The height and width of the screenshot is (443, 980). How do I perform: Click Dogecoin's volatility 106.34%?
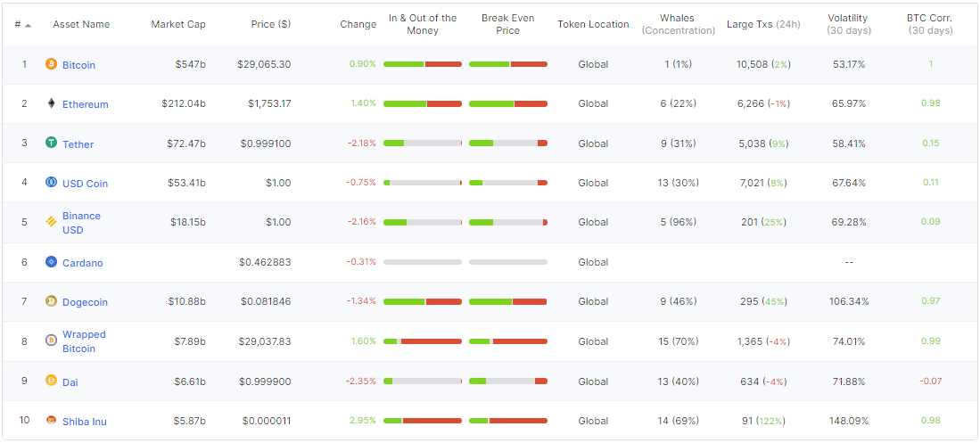click(x=848, y=302)
